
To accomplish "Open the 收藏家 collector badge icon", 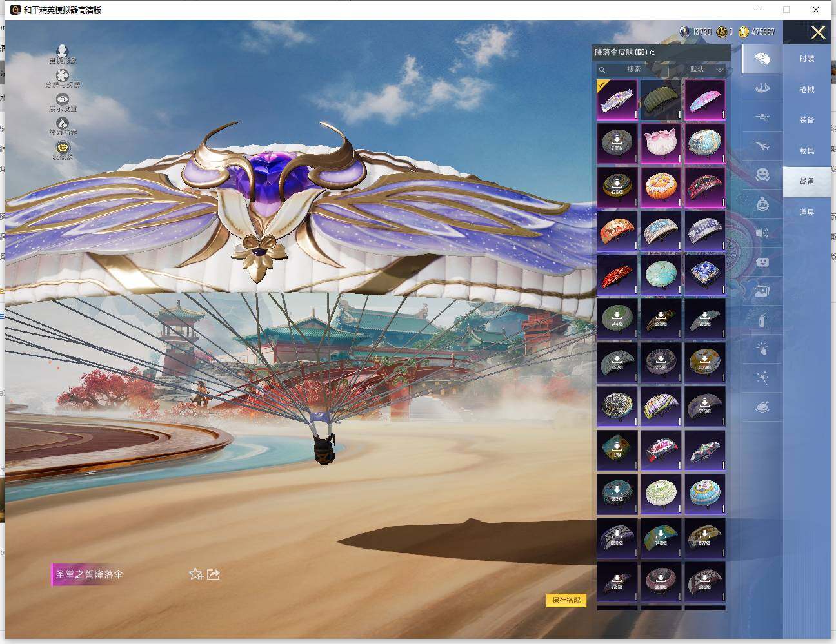I will [63, 148].
